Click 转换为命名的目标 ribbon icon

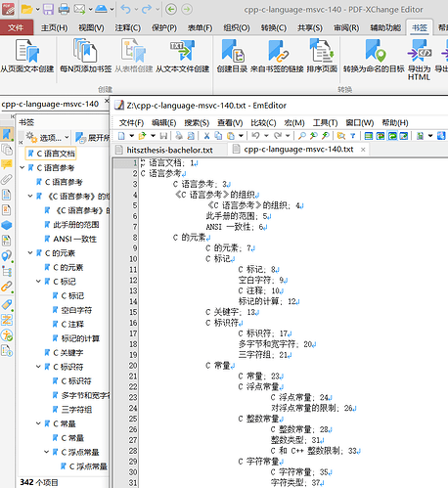[x=374, y=56]
